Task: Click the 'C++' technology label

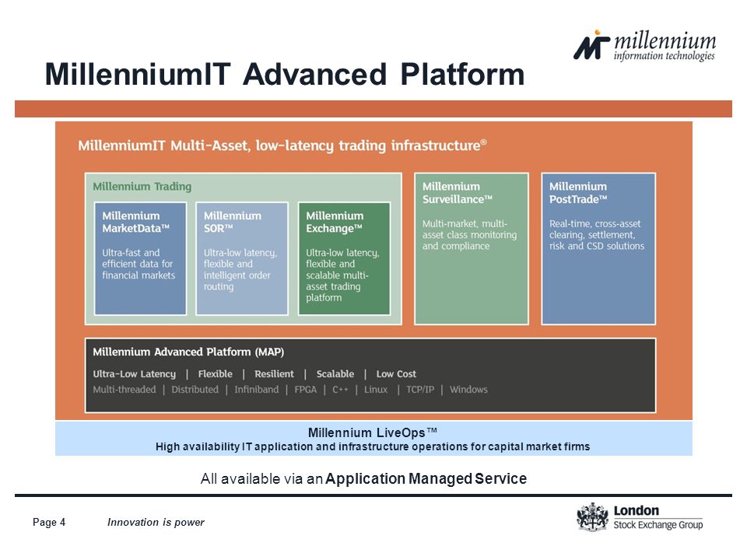Action: [x=340, y=390]
